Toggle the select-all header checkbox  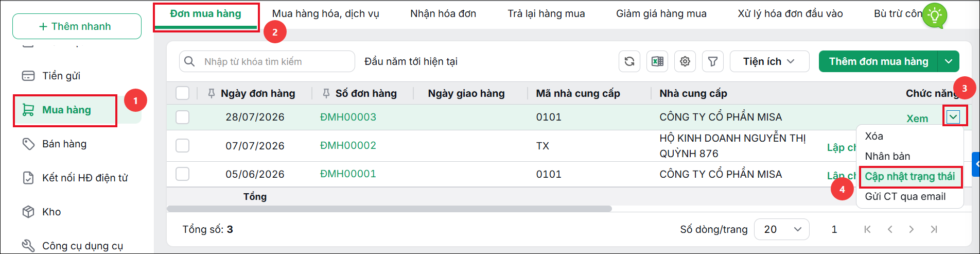click(x=182, y=93)
